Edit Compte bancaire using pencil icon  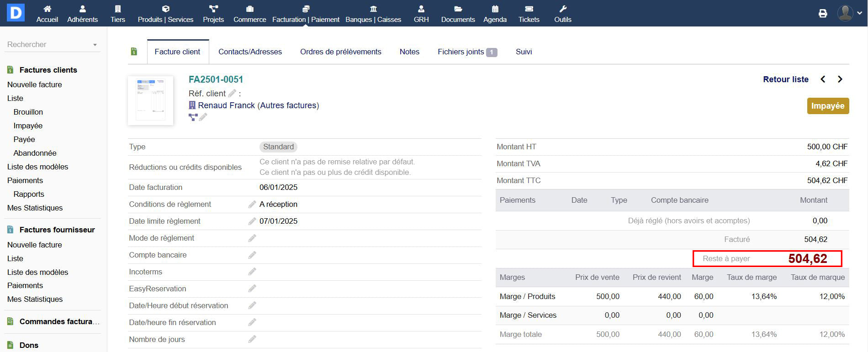[252, 255]
